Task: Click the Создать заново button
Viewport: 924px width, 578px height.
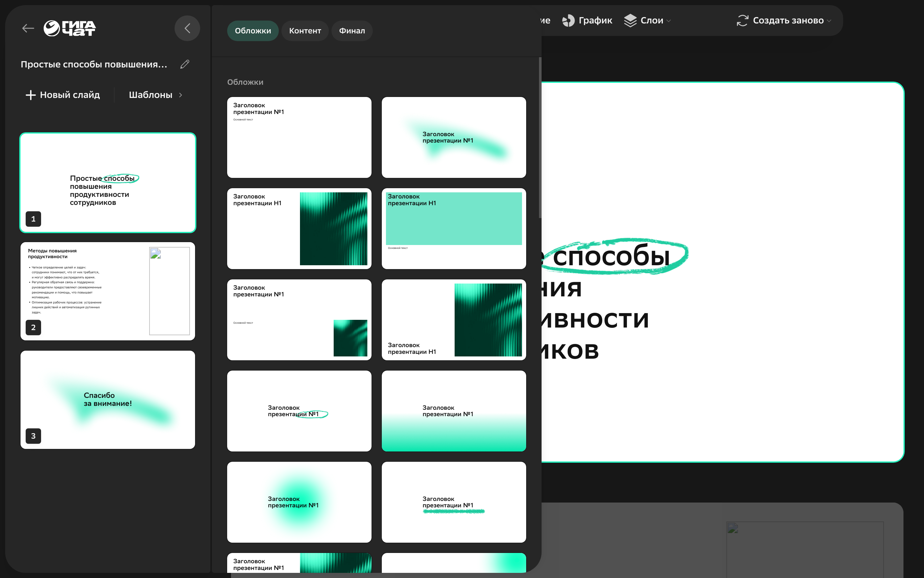Action: tap(784, 21)
